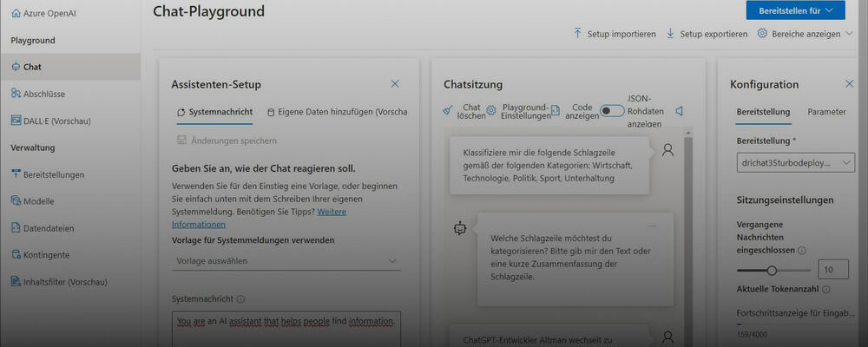Screen dimensions: 868x347
Task: Click Setup exportieren
Action: 707,34
